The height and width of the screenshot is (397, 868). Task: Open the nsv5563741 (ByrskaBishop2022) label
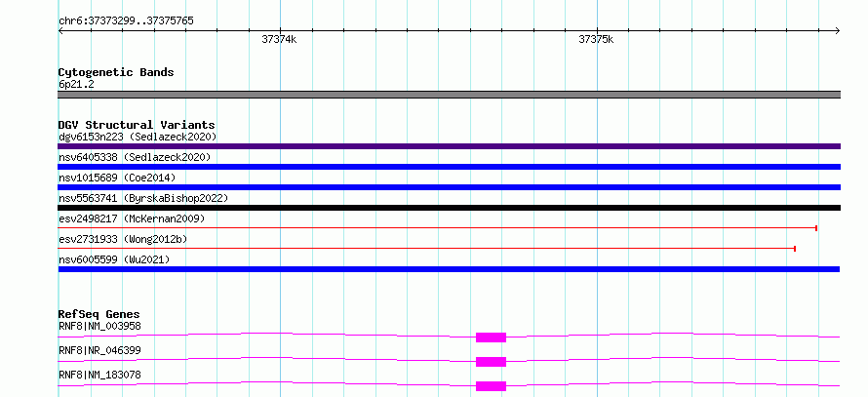click(x=142, y=198)
